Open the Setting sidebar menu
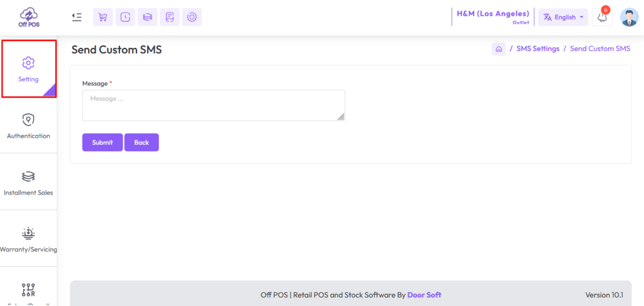 click(29, 69)
